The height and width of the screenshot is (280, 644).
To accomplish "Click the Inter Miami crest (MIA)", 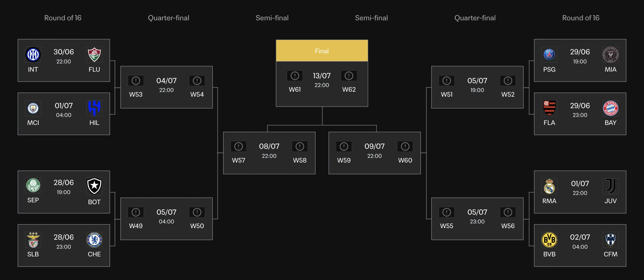I will pos(610,55).
